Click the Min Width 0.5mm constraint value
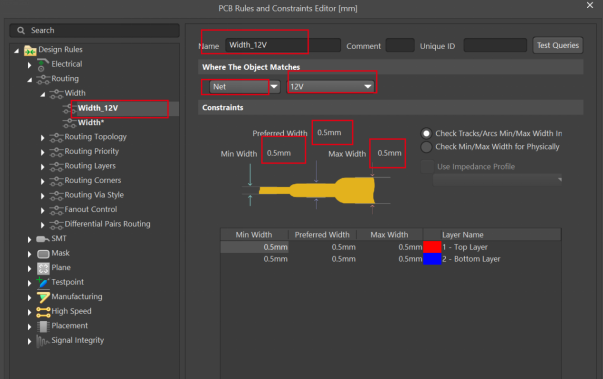Viewport: 603px width, 379px height. point(279,153)
